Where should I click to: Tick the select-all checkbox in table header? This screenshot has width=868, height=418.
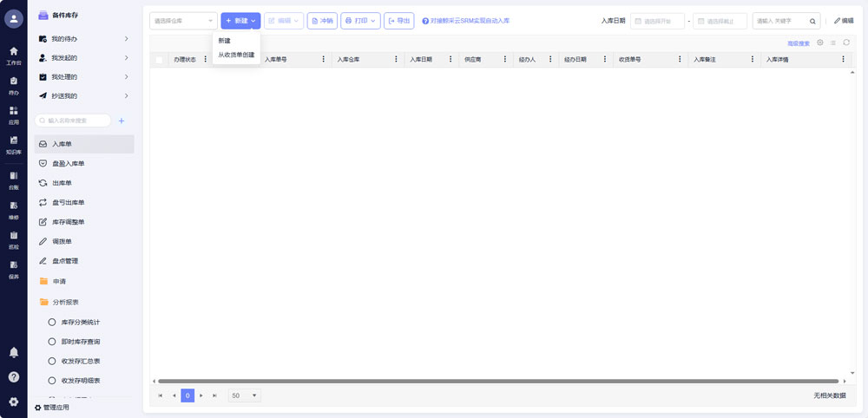159,60
